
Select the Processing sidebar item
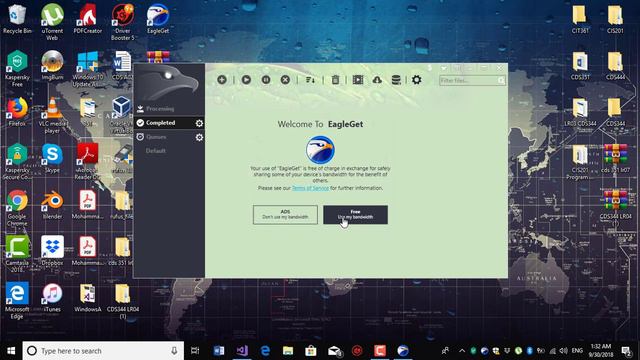click(x=169, y=109)
